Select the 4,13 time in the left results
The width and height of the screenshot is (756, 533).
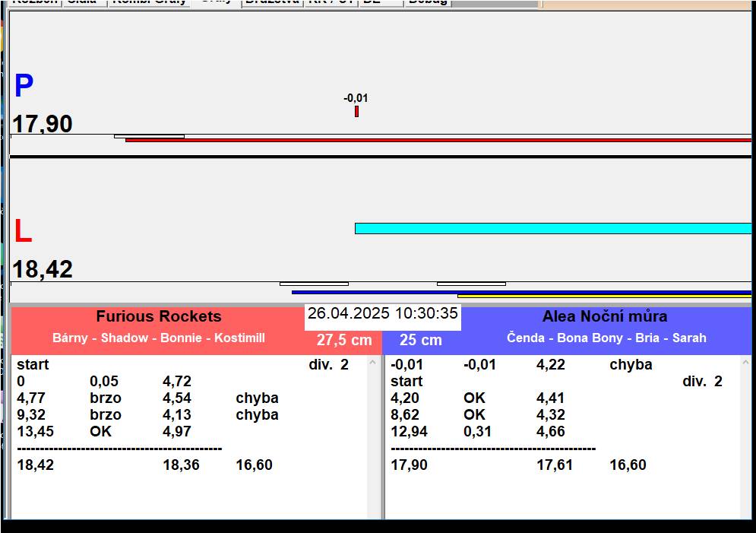pyautogui.click(x=177, y=415)
